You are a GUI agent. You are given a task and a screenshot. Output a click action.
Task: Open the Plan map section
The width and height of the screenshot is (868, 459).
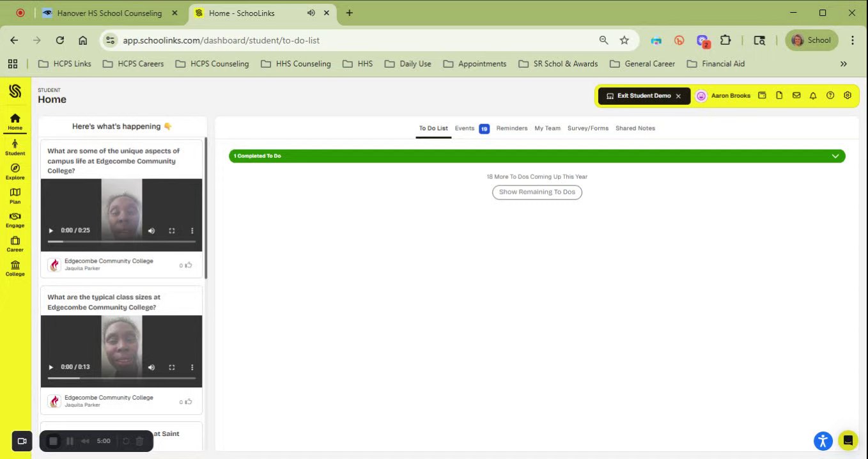(15, 196)
